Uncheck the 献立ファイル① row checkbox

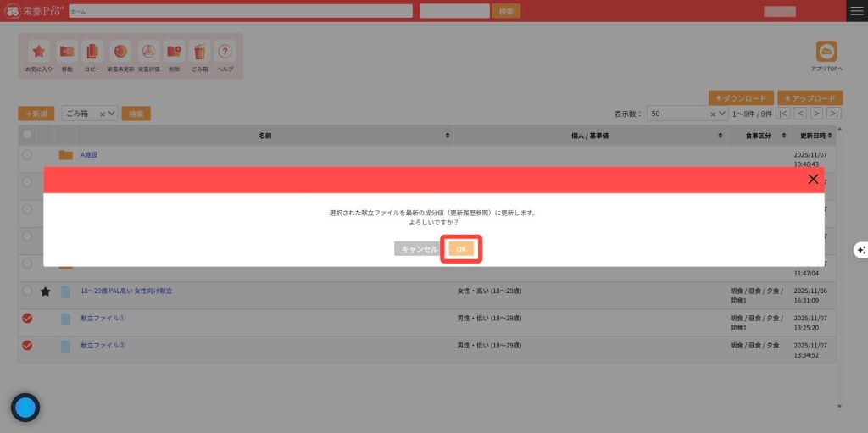click(x=27, y=318)
